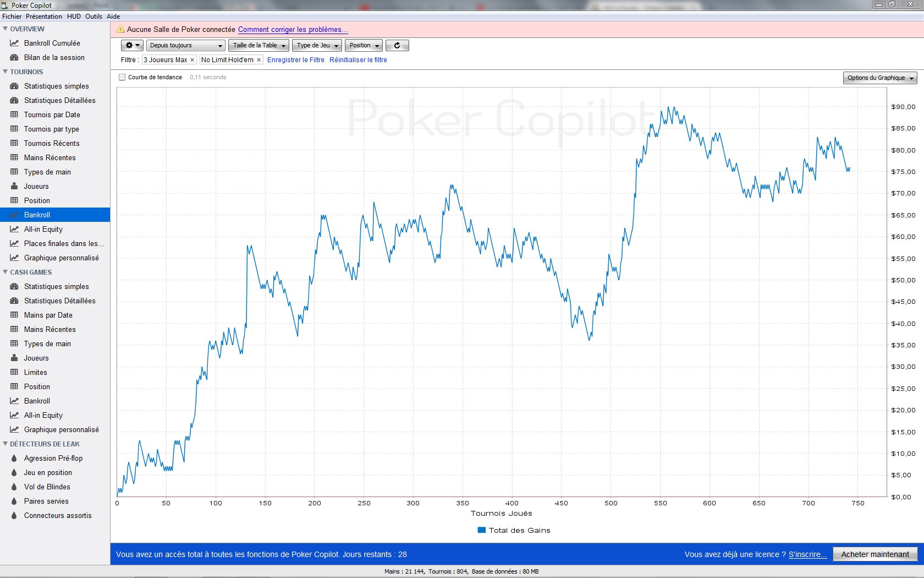Click the table icon beside Tournois Mains Récentes
Viewport: 924px width, 578px height.
click(14, 157)
